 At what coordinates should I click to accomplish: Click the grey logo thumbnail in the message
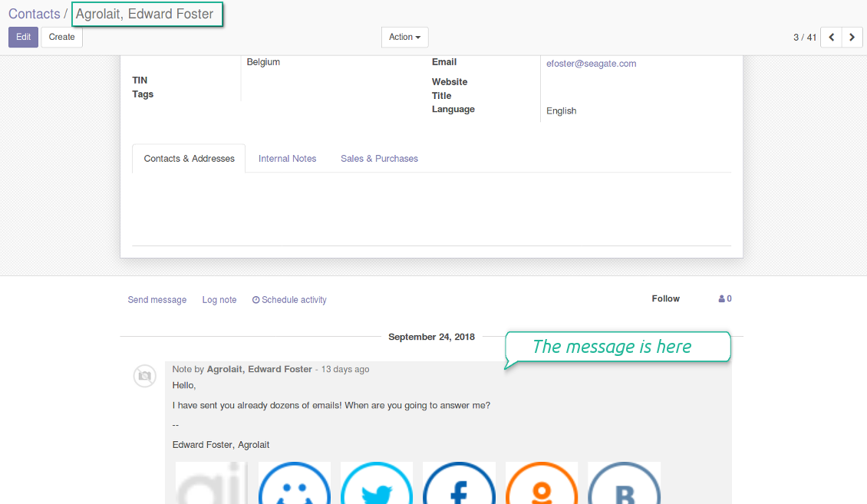click(212, 485)
